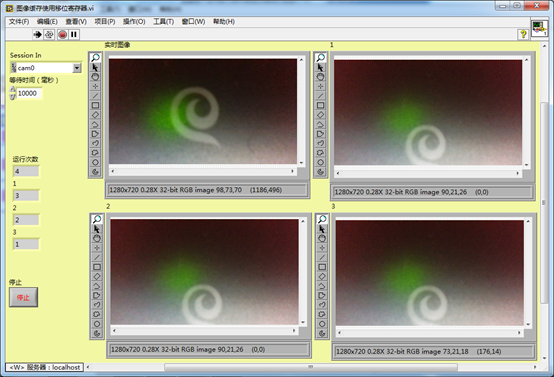Click the horizontal scrollbar of the live image display

(202, 171)
